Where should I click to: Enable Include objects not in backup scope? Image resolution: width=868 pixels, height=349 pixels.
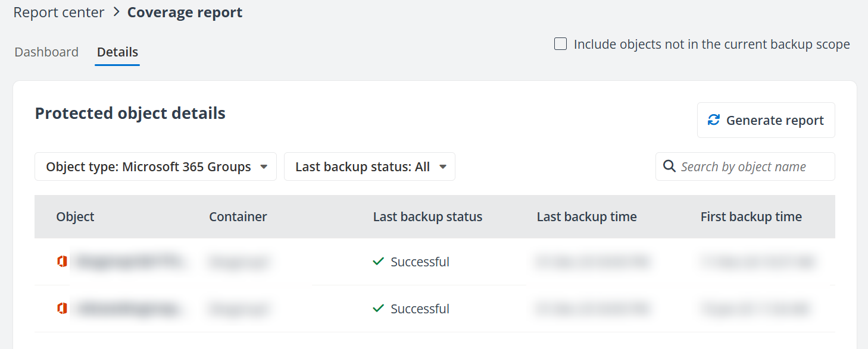tap(560, 44)
